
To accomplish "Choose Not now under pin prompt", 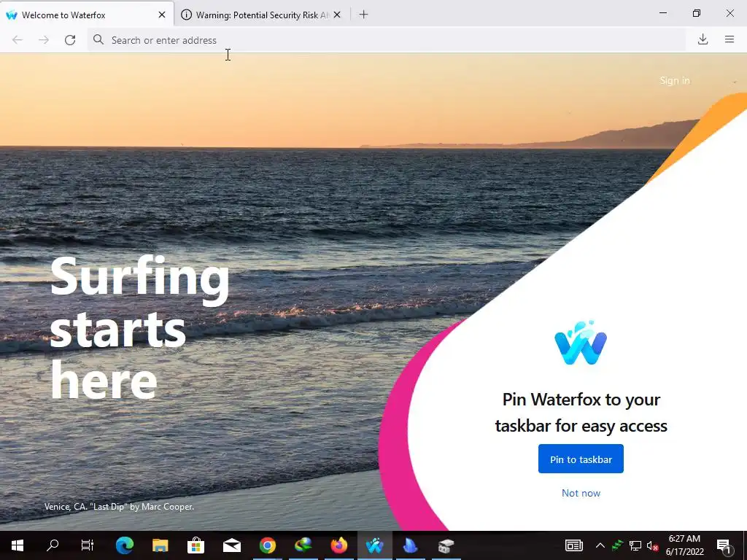I will pos(581,494).
